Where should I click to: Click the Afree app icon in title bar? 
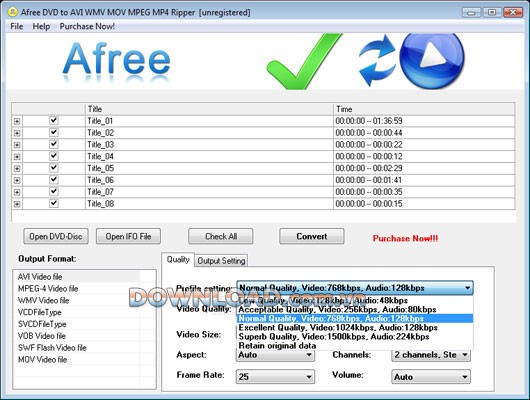[x=13, y=12]
